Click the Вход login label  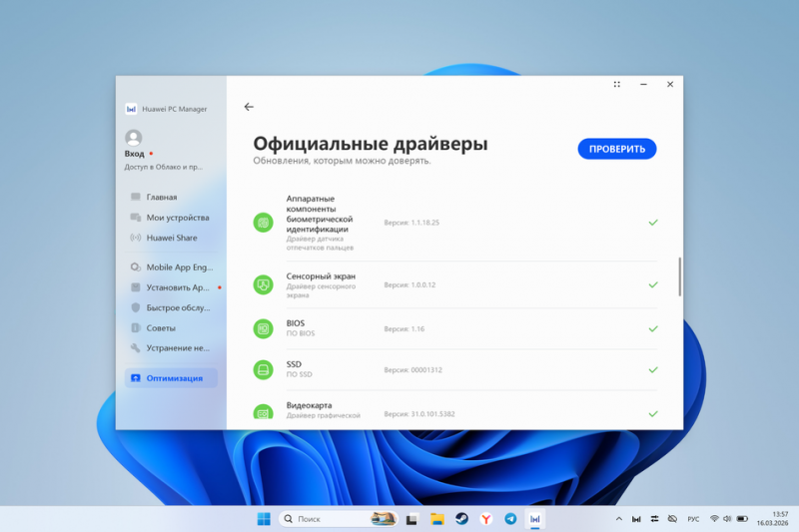click(134, 154)
